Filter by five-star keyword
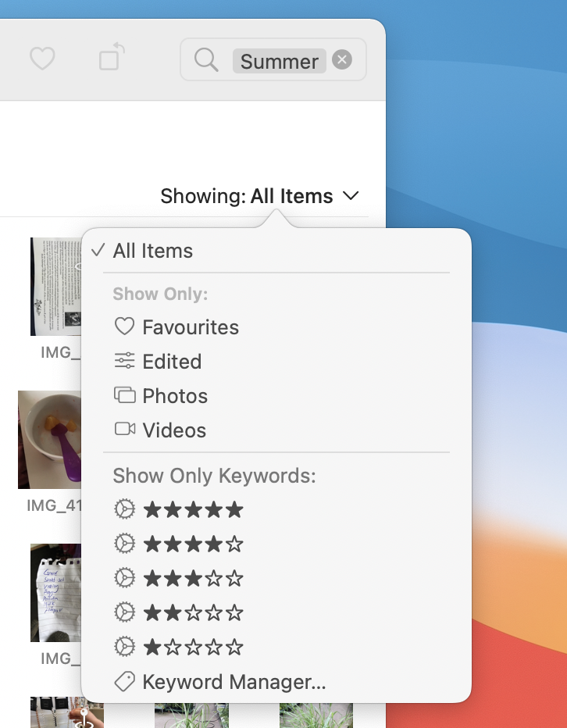The height and width of the screenshot is (728, 567). 276,509
